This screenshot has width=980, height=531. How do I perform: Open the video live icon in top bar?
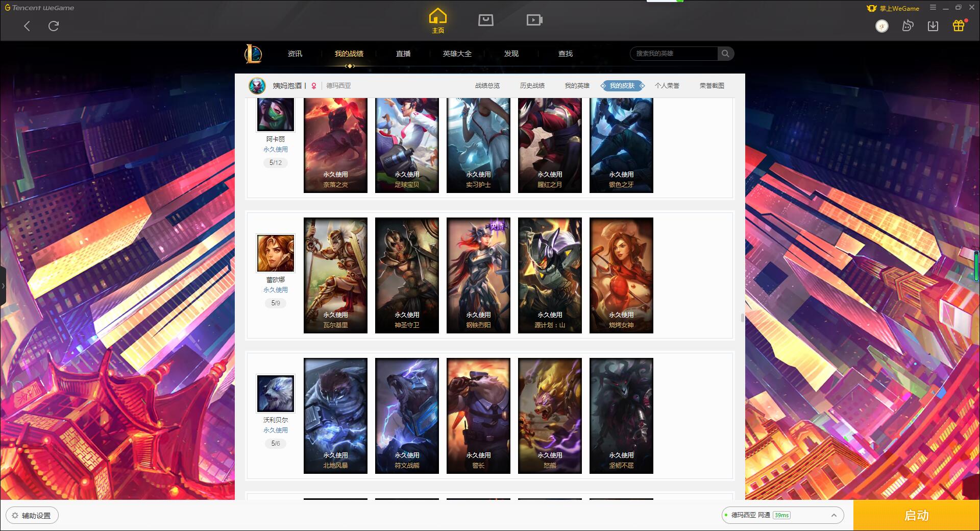point(534,20)
